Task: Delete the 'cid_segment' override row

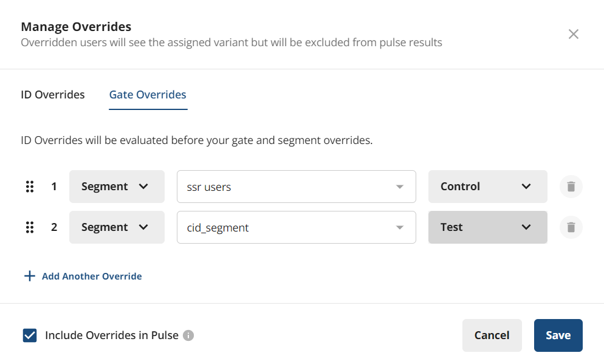Action: point(571,227)
